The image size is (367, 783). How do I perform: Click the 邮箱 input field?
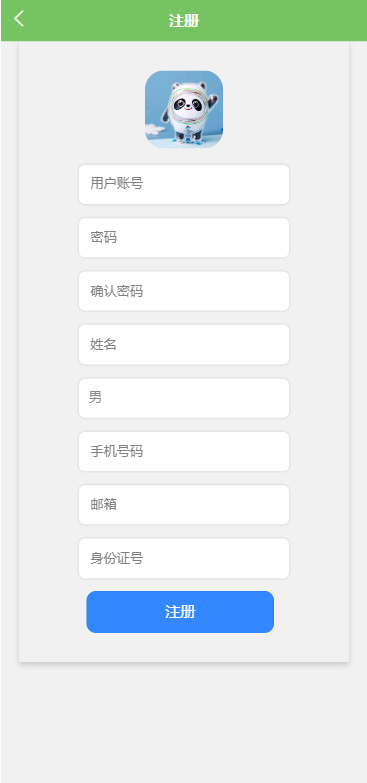coord(184,505)
